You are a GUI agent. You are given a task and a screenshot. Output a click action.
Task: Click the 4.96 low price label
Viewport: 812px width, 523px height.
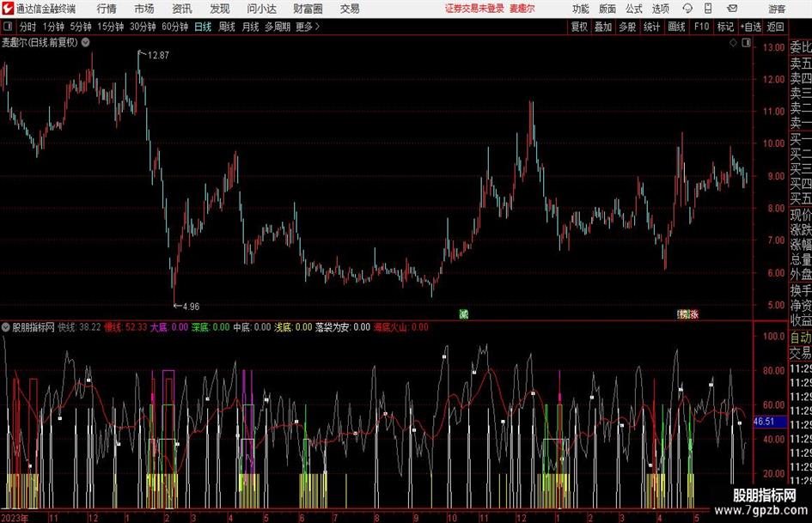click(x=191, y=307)
